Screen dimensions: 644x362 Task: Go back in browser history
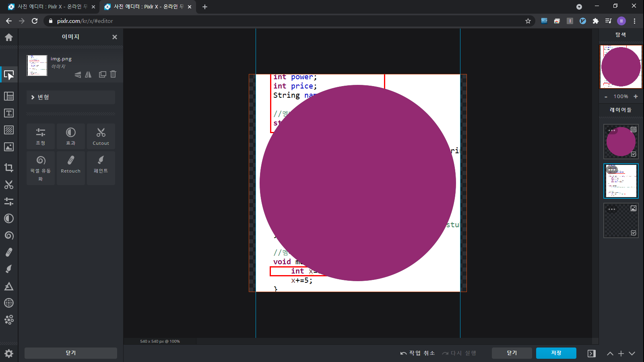tap(9, 21)
